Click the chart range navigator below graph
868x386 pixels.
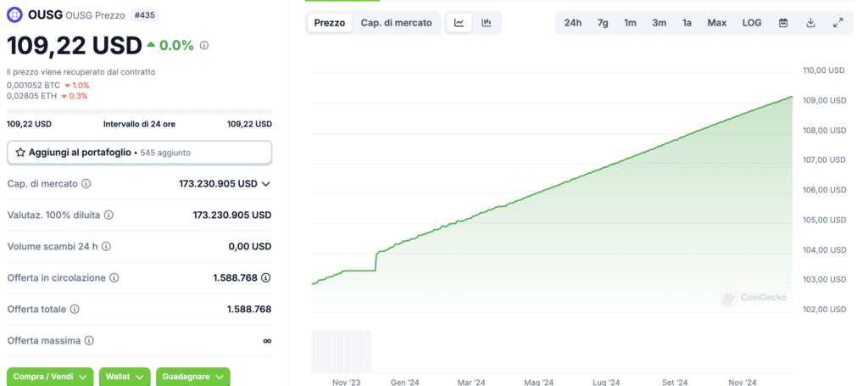click(552, 351)
